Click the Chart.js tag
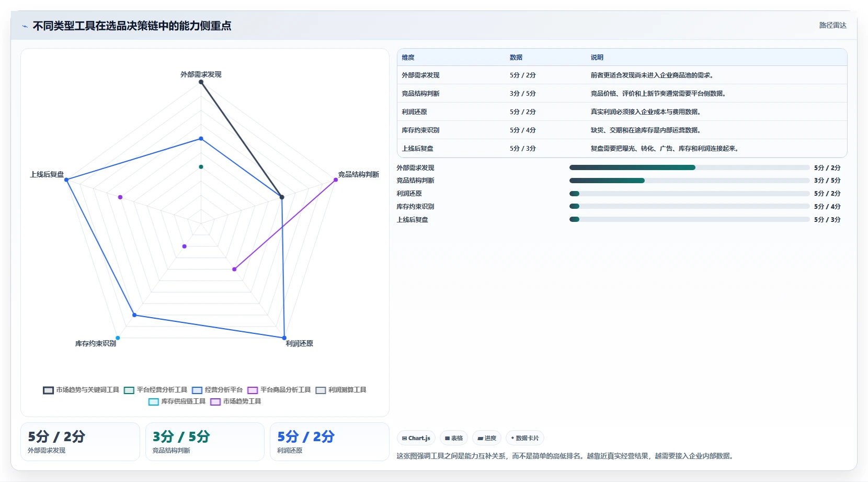 click(x=416, y=438)
